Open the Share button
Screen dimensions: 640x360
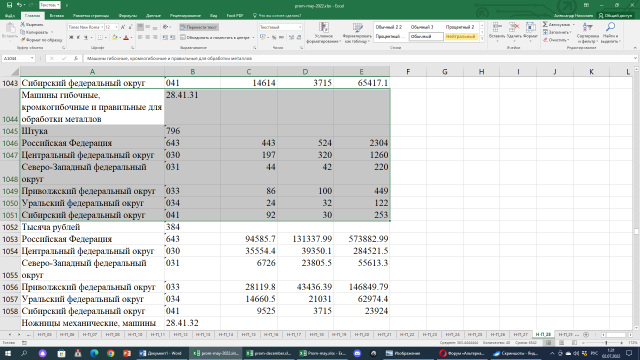616,16
